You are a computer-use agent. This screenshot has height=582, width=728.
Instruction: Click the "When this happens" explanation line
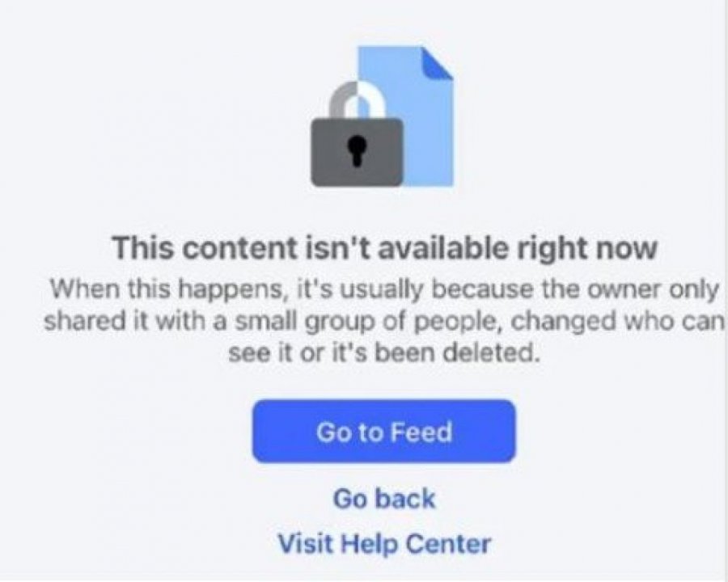pyautogui.click(x=384, y=289)
